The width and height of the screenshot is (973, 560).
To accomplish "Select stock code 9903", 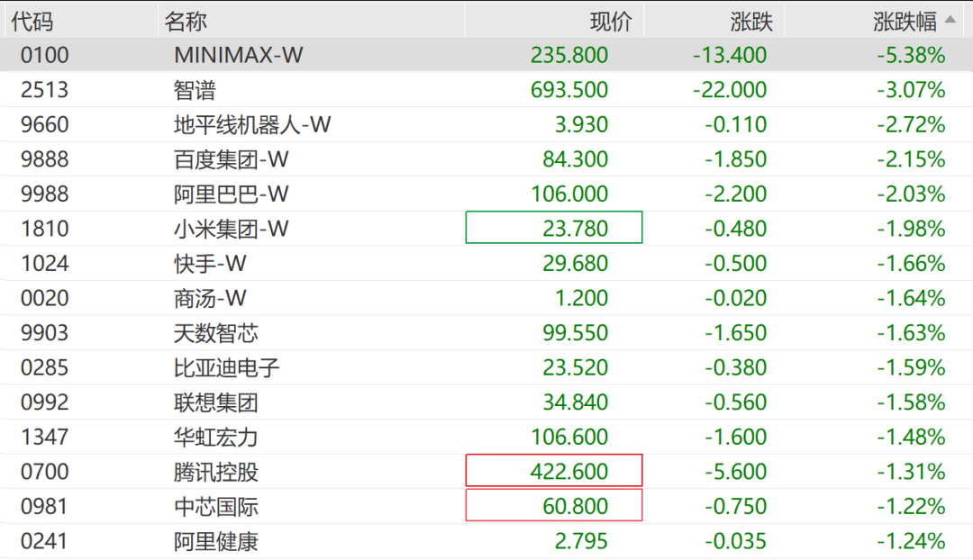I will coord(45,333).
